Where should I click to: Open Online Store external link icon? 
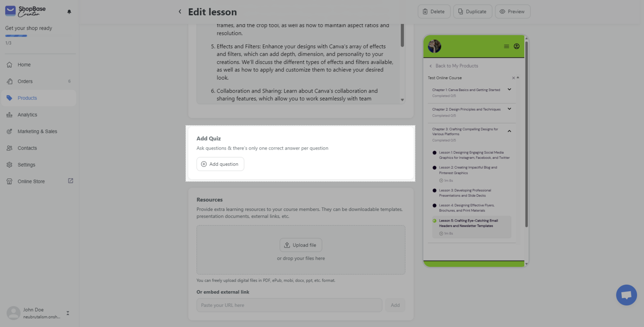(x=70, y=181)
